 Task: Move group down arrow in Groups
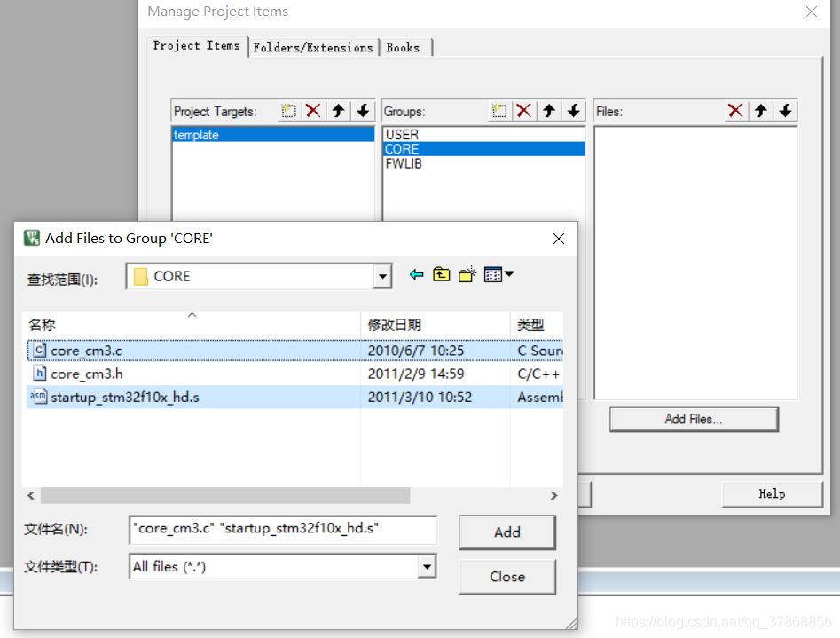[573, 111]
